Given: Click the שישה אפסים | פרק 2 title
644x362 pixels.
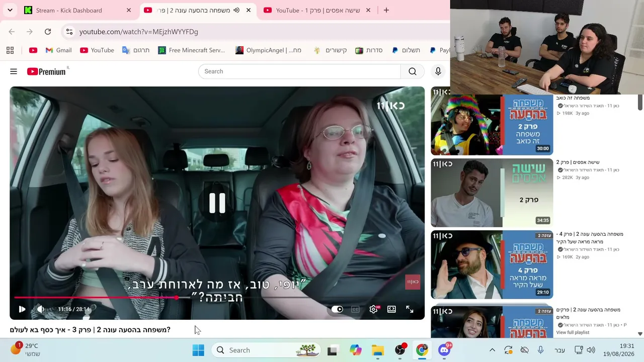Looking at the screenshot, I should 578,162.
